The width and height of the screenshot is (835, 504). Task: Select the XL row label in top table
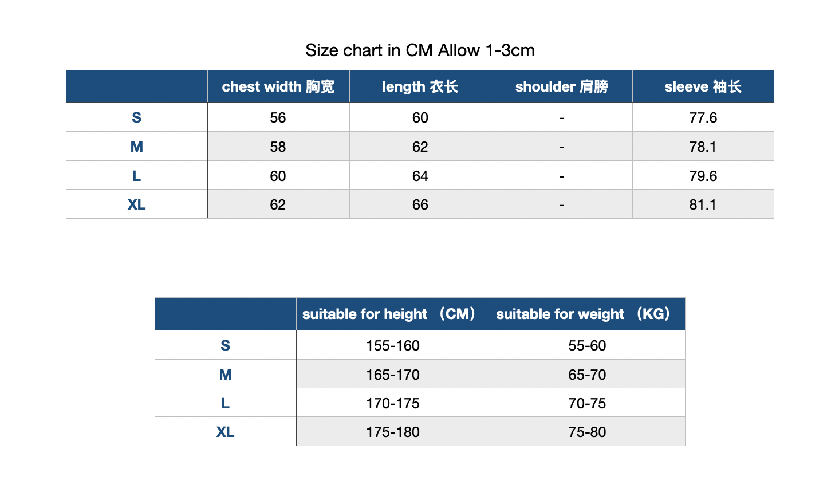(136, 204)
